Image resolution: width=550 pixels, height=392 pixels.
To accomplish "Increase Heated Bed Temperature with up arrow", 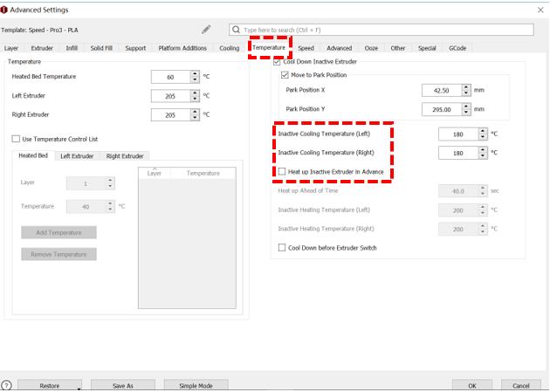I will (x=195, y=73).
